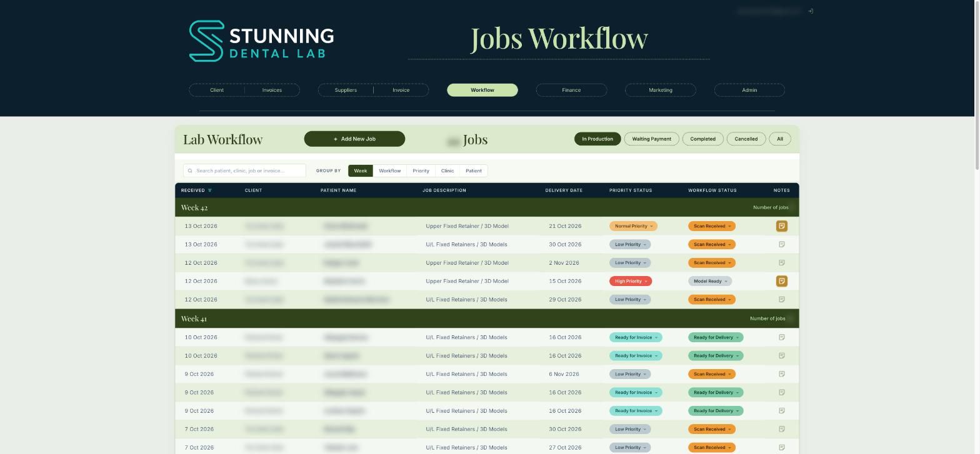Group jobs by Week
This screenshot has width=980, height=454.
361,170
